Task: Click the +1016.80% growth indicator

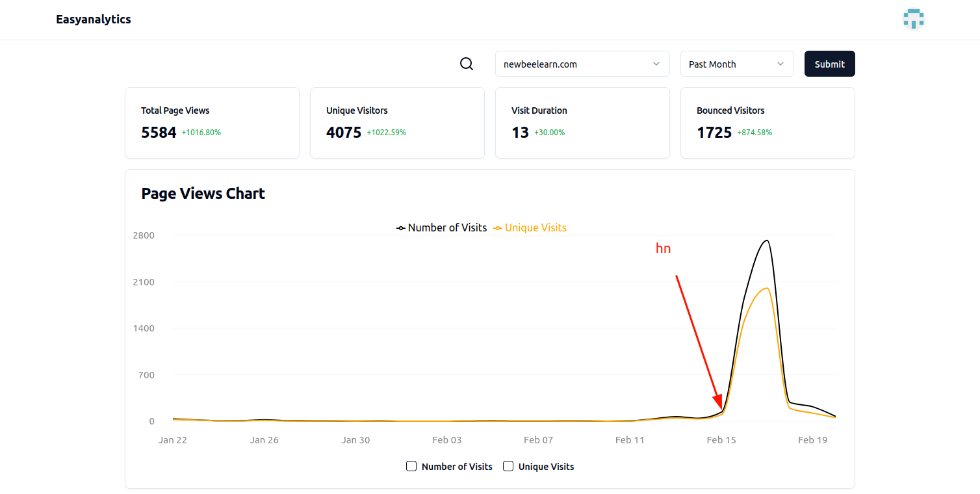Action: click(201, 132)
